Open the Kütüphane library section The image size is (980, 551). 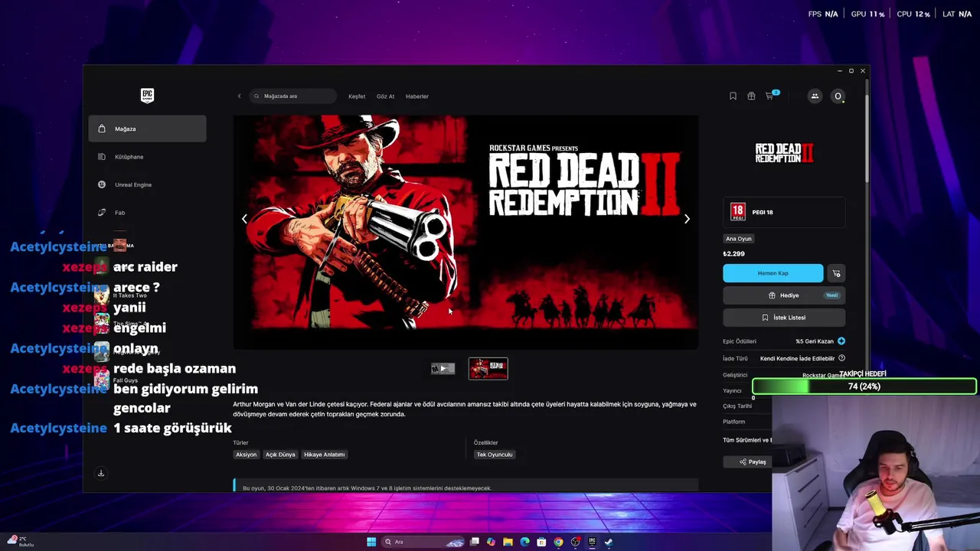147,157
